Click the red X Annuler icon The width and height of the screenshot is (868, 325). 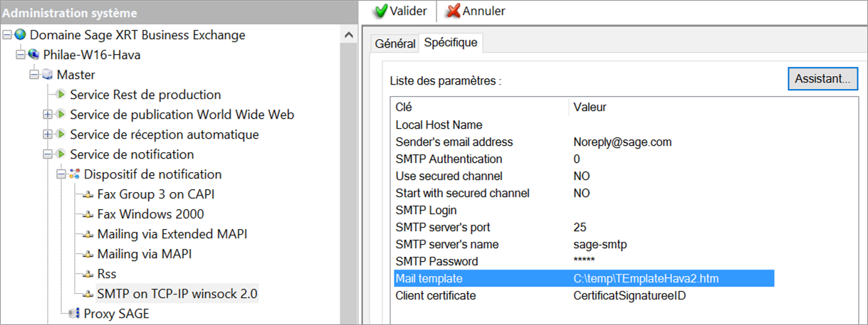click(x=453, y=11)
